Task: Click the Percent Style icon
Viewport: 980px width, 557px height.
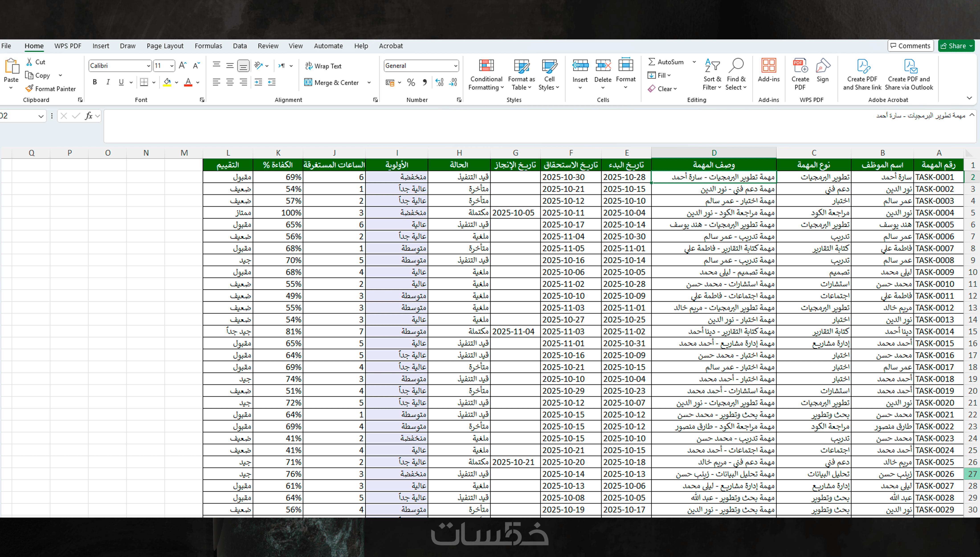Action: (411, 83)
